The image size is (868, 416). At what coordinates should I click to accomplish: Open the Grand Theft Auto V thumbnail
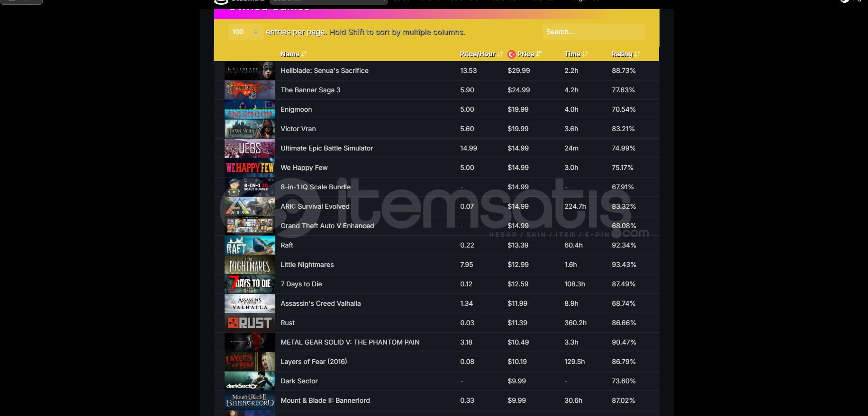250,226
